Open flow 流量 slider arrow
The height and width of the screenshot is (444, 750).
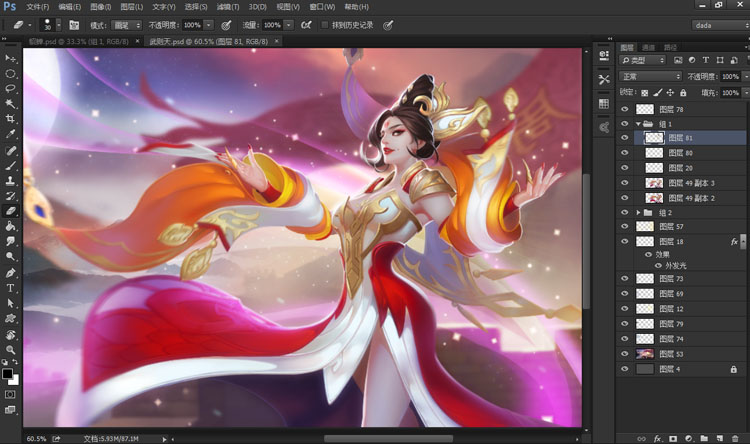288,25
